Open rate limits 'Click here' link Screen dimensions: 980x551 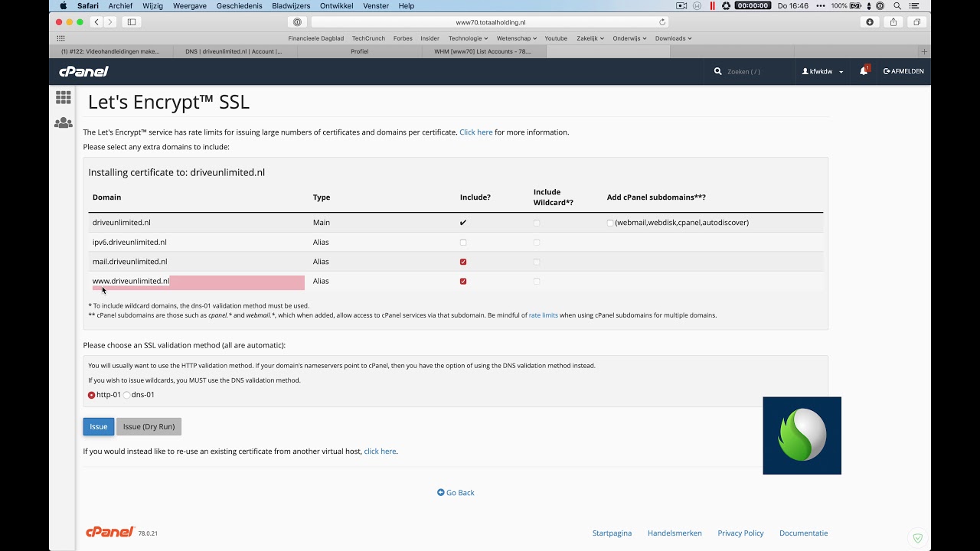coord(475,132)
